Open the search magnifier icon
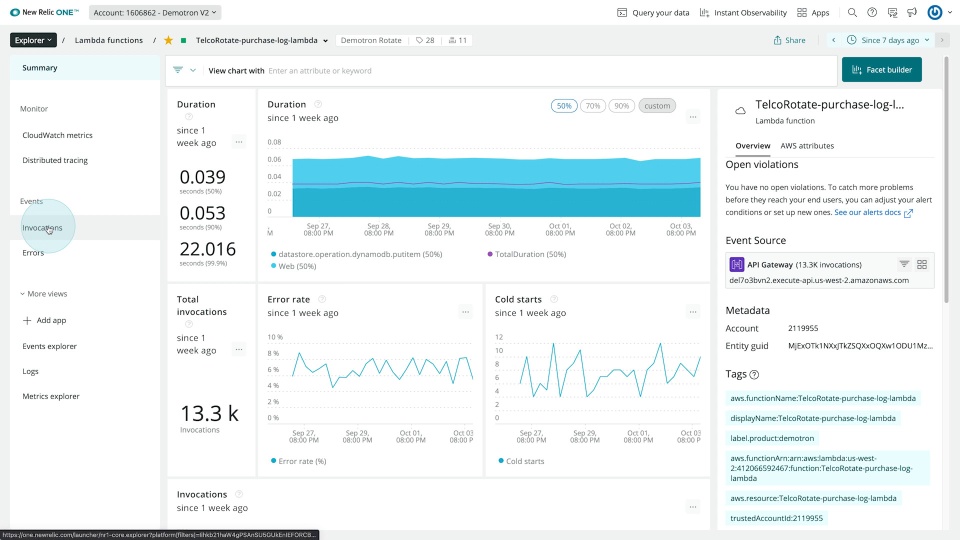Viewport: 960px width, 540px height. click(852, 12)
